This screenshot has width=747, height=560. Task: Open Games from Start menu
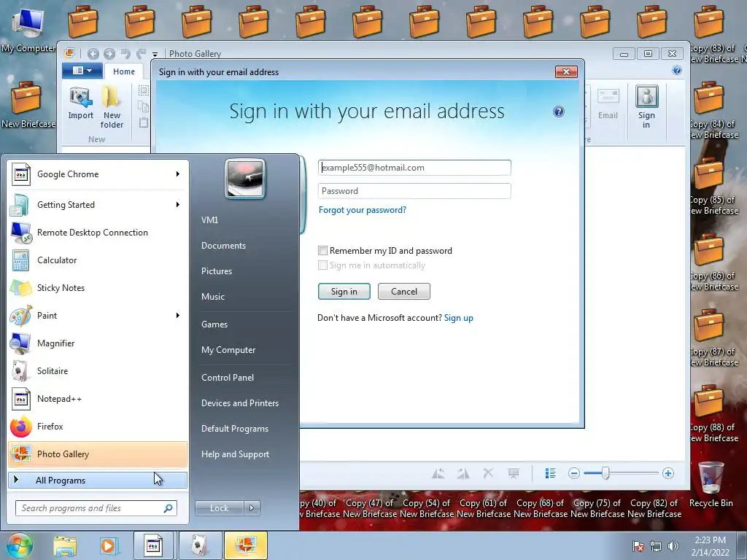pos(214,324)
